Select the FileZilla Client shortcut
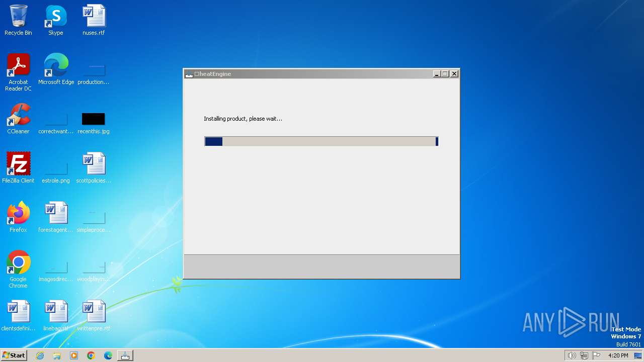Image resolution: width=644 pixels, height=362 pixels. click(x=18, y=168)
